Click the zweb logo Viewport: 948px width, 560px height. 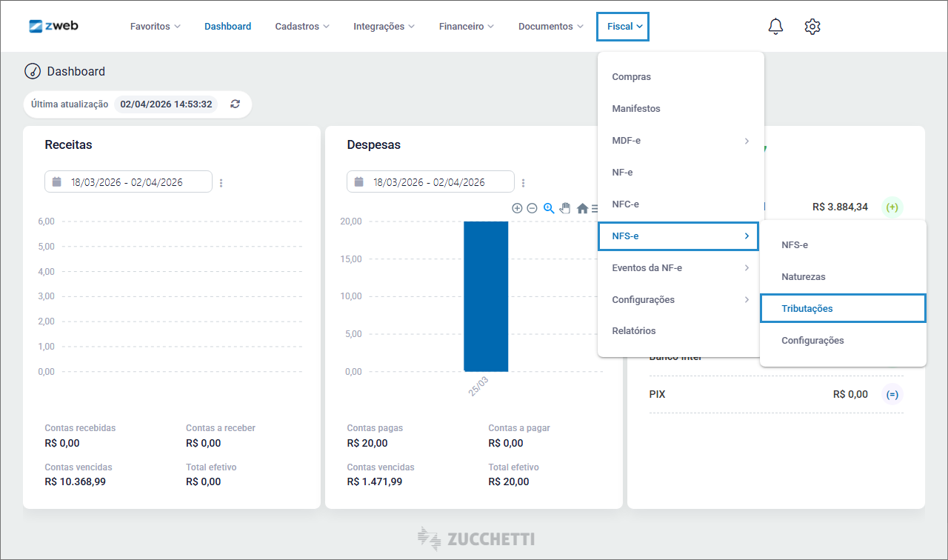click(53, 26)
